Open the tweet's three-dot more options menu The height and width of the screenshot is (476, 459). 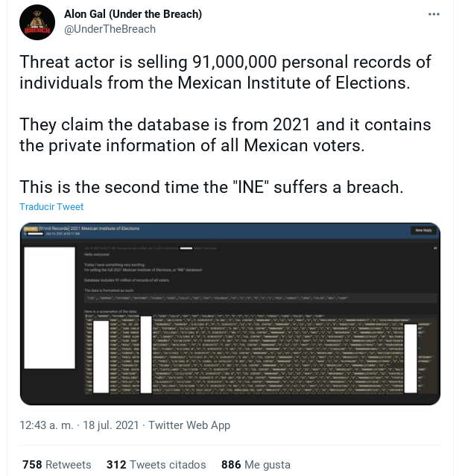434,15
